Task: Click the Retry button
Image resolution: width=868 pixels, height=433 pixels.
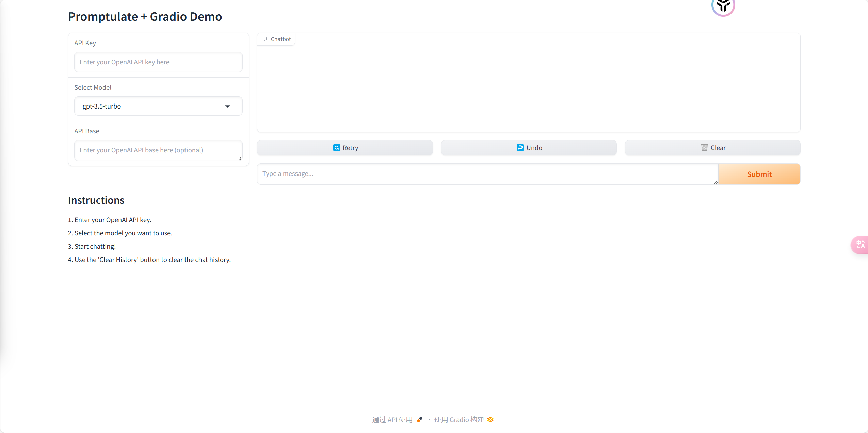Action: (345, 148)
